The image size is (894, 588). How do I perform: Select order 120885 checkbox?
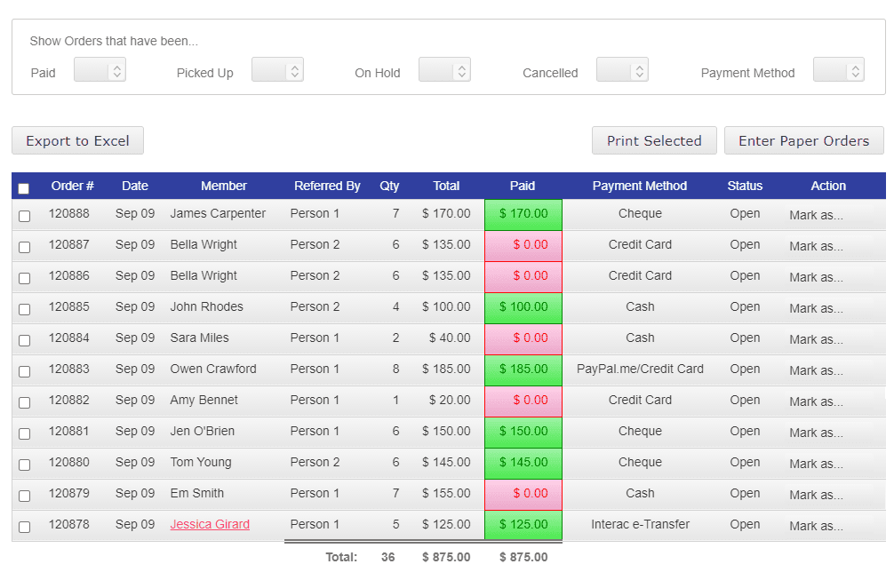click(25, 309)
